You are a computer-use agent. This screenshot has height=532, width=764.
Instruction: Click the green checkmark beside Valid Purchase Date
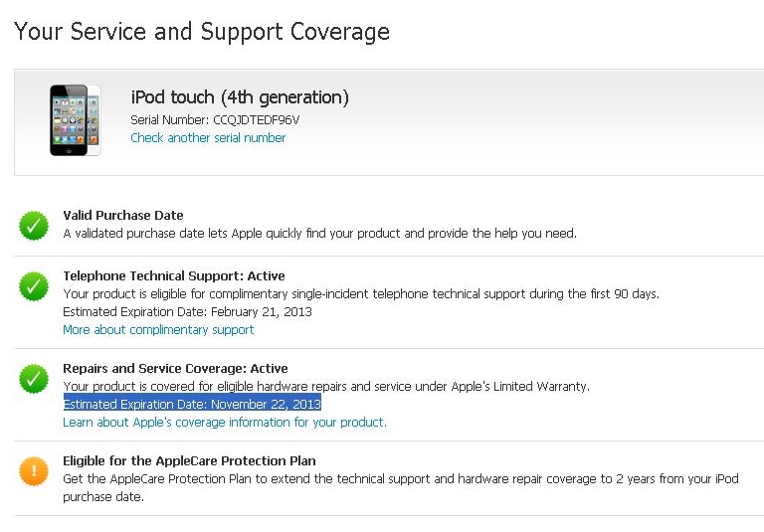tap(34, 225)
